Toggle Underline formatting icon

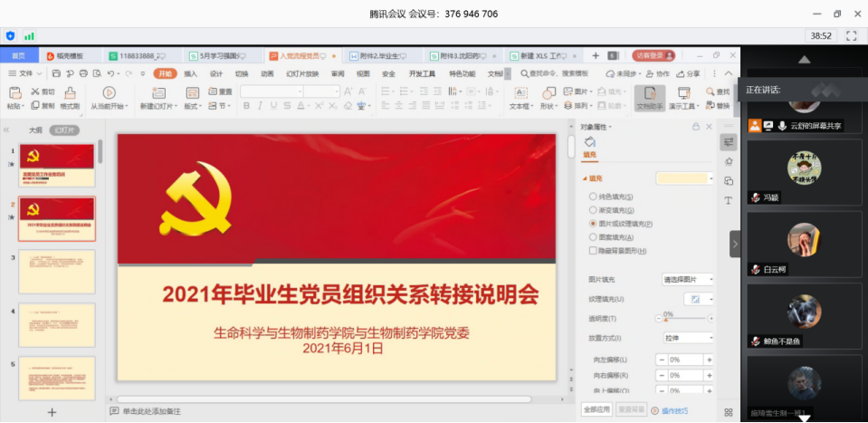pos(273,105)
